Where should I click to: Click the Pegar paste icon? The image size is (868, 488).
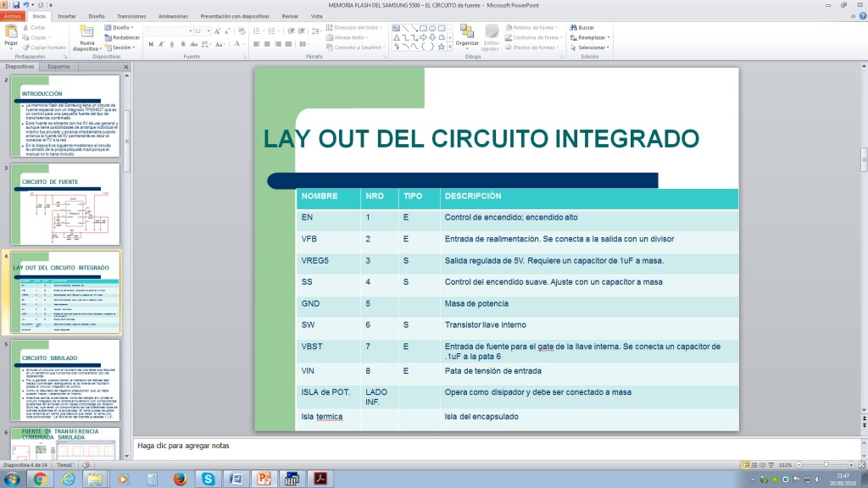coord(11,35)
